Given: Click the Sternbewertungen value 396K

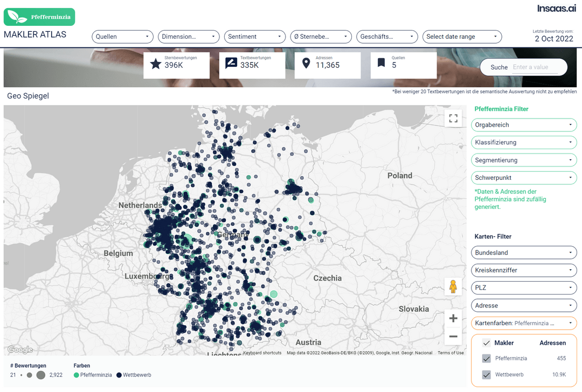Looking at the screenshot, I should [x=174, y=65].
